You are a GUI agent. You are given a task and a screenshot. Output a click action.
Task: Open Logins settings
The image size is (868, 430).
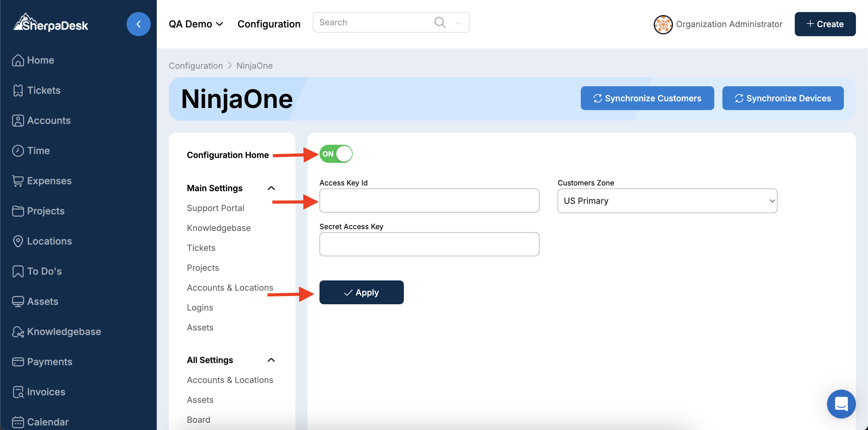coord(200,308)
